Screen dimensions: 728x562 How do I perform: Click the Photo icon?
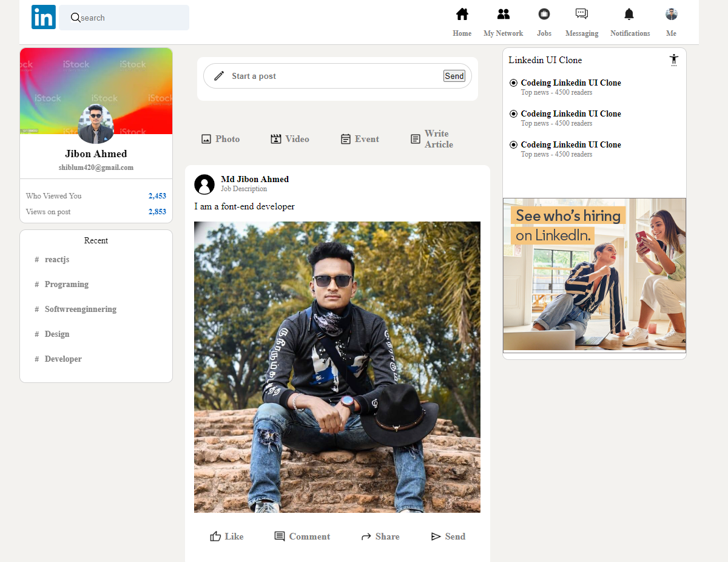[206, 139]
